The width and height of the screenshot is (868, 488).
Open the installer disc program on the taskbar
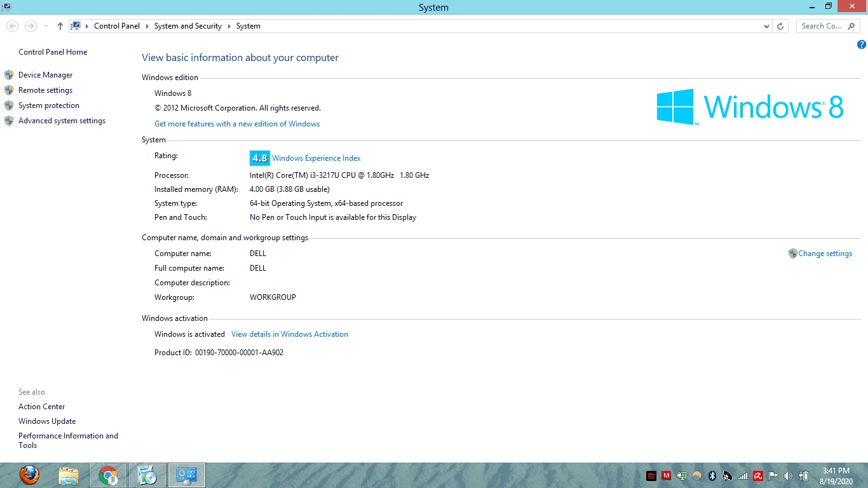[x=147, y=475]
